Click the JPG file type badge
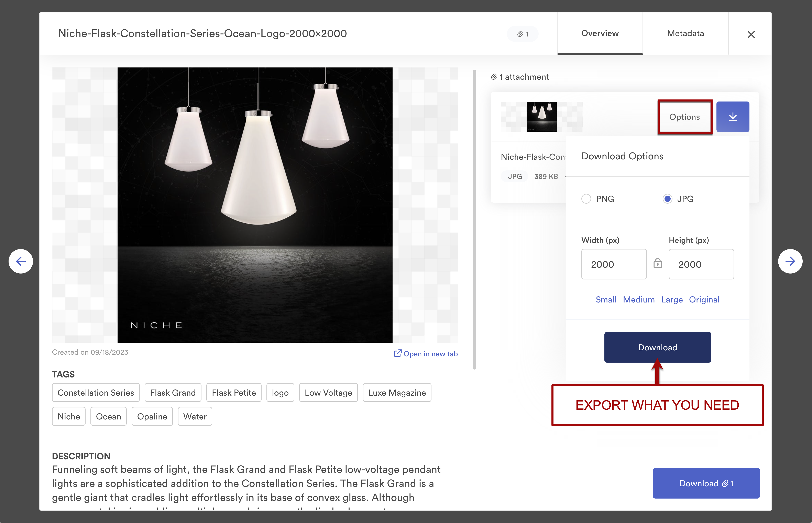Viewport: 812px width, 523px height. click(x=515, y=176)
